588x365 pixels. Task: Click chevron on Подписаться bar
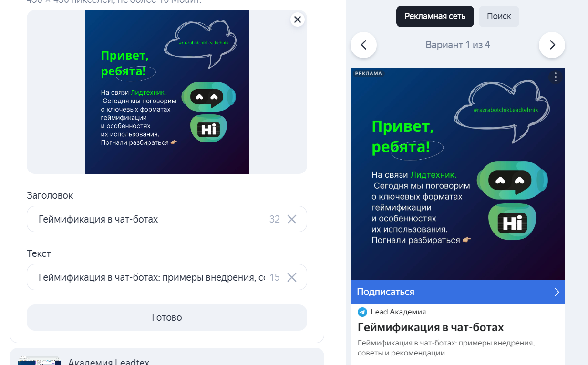pos(557,292)
